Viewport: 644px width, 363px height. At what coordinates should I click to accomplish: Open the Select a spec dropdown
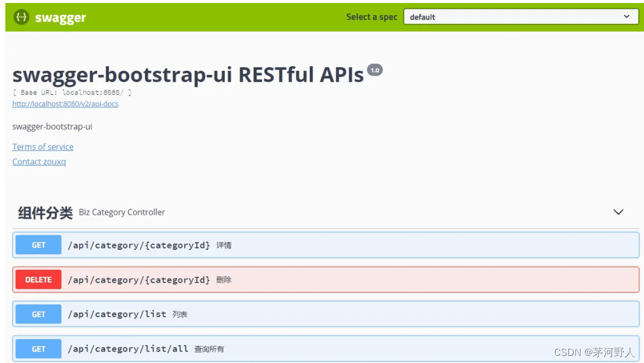[520, 17]
